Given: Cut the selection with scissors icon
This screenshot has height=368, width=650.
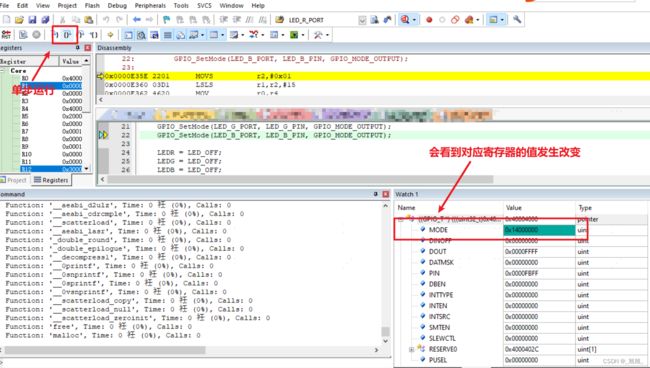Looking at the screenshot, I should pyautogui.click(x=63, y=19).
